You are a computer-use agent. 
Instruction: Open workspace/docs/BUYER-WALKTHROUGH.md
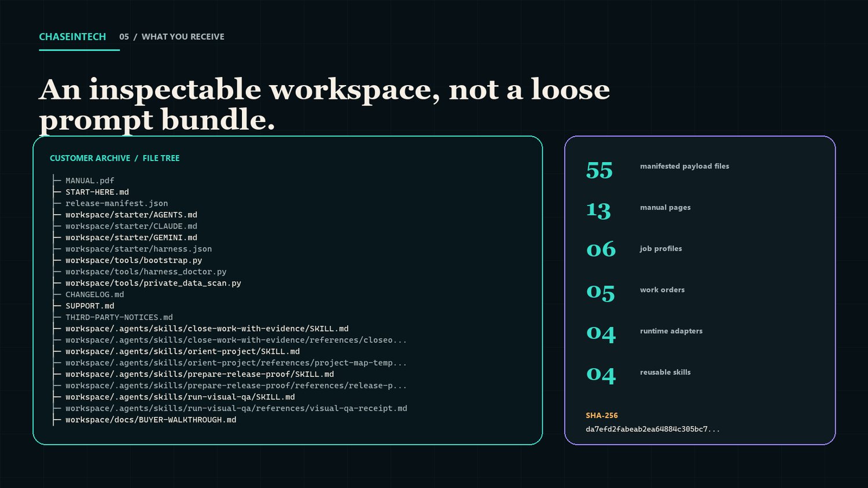point(150,420)
